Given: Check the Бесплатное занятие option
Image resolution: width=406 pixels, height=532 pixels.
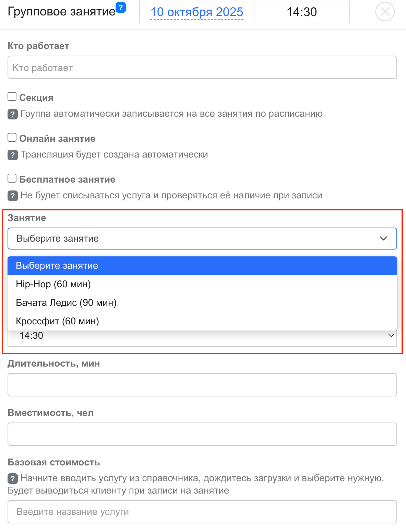Looking at the screenshot, I should click(12, 178).
